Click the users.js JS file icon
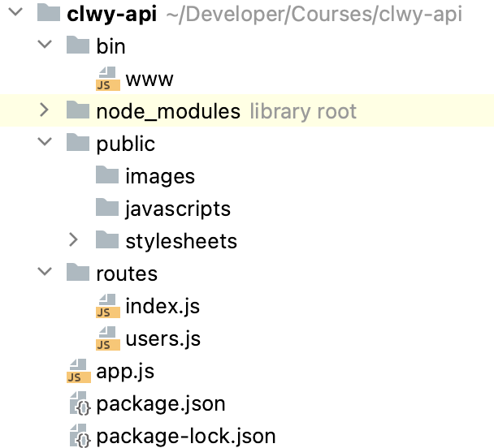494x448 pixels. [x=108, y=338]
